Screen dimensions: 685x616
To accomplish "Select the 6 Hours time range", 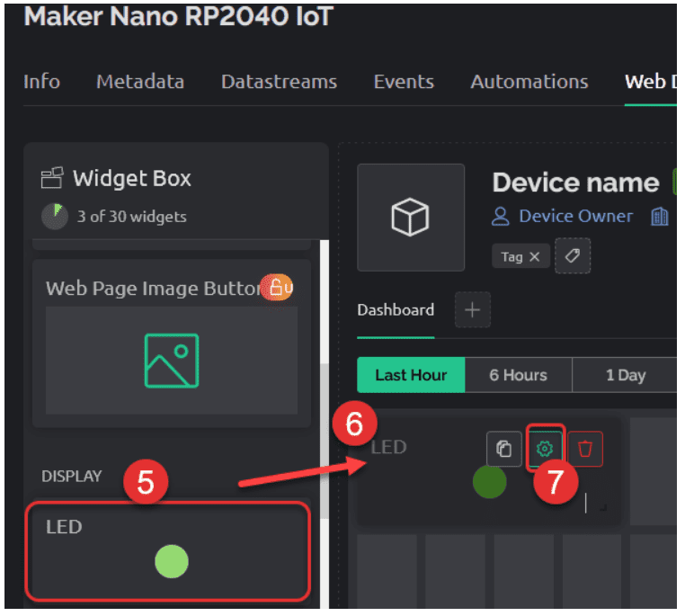I will (518, 375).
